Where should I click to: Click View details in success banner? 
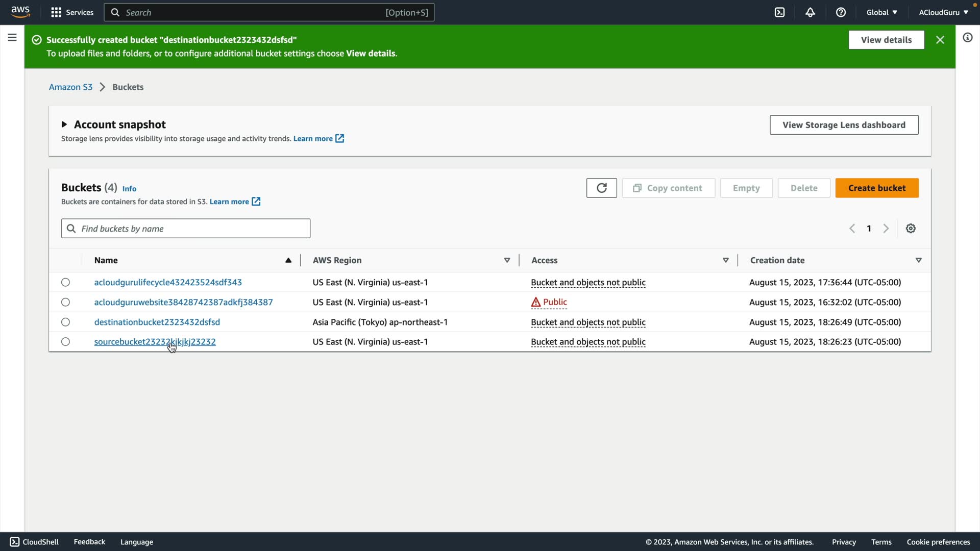(886, 40)
